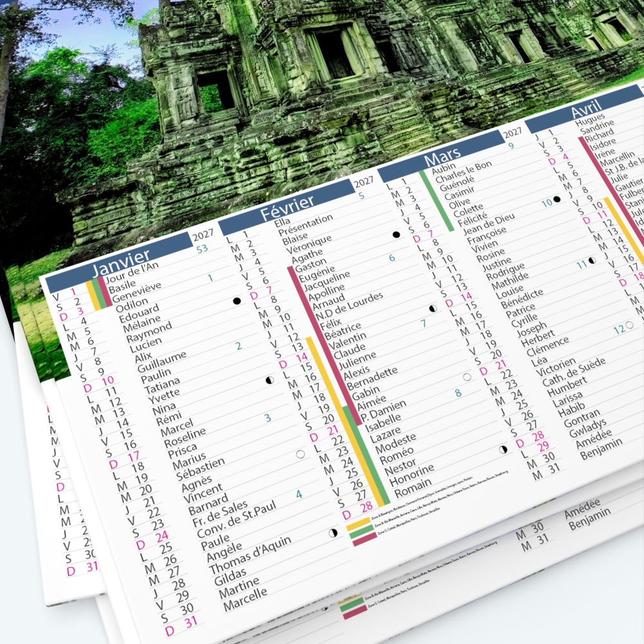The width and height of the screenshot is (644, 644).
Task: Click the name 'Gildas'
Action: coord(230,578)
